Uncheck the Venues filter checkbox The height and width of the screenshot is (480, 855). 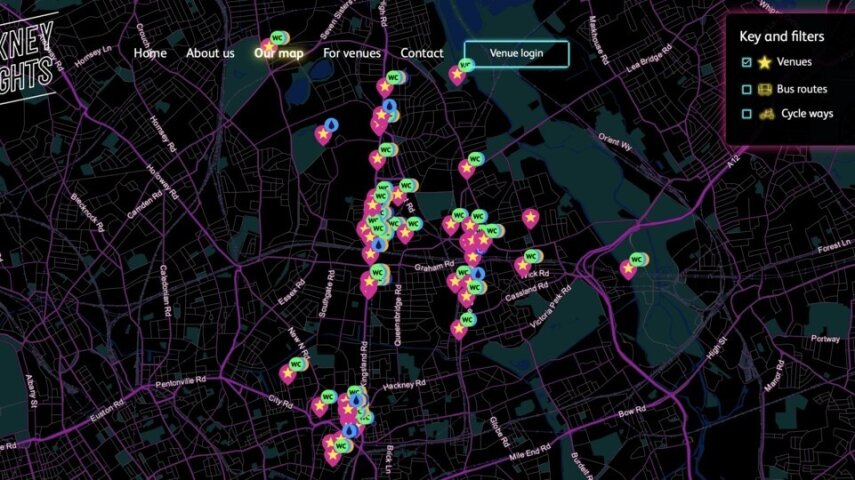pyautogui.click(x=746, y=62)
